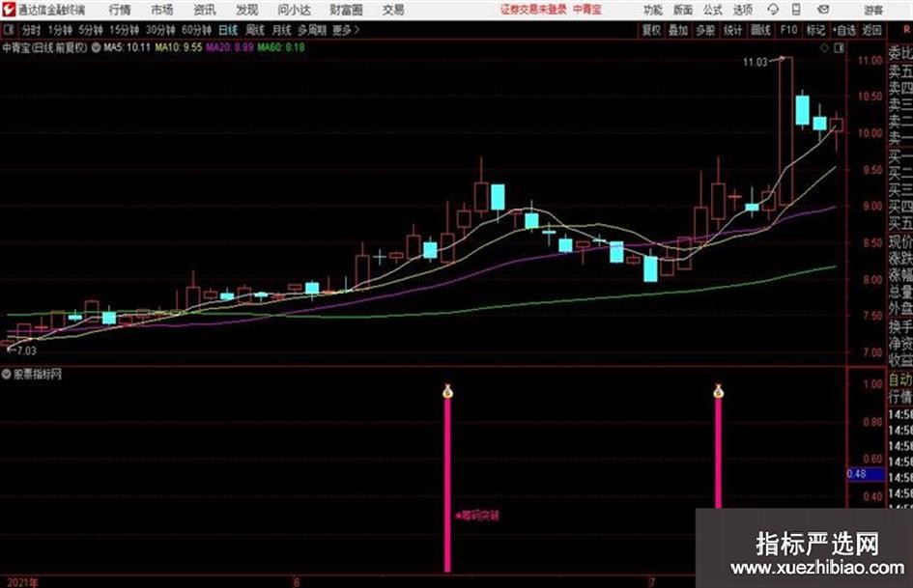Open the 市场 menu
This screenshot has height=588, width=913.
[x=162, y=10]
